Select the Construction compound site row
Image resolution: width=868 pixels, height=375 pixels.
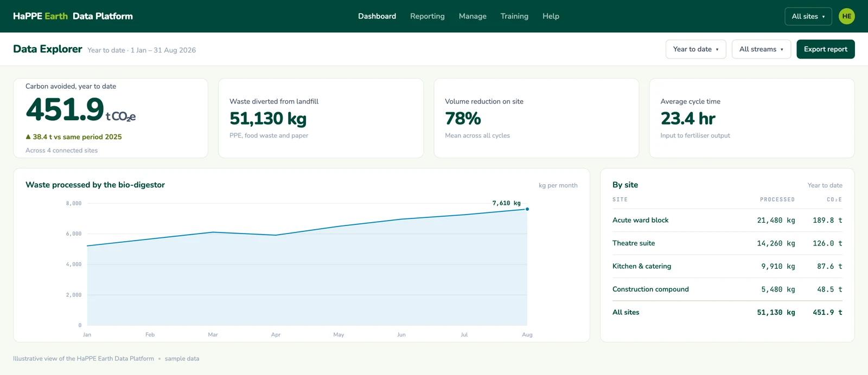727,289
